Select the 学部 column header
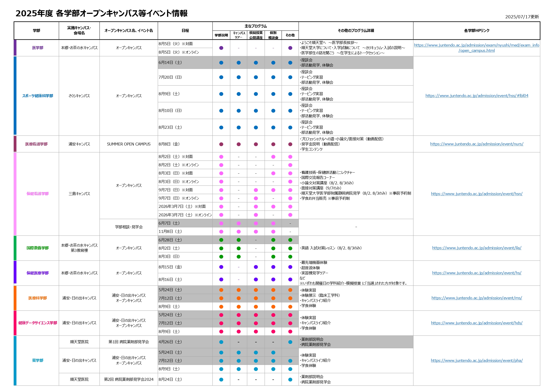This screenshot has width=554, height=392. point(36,30)
